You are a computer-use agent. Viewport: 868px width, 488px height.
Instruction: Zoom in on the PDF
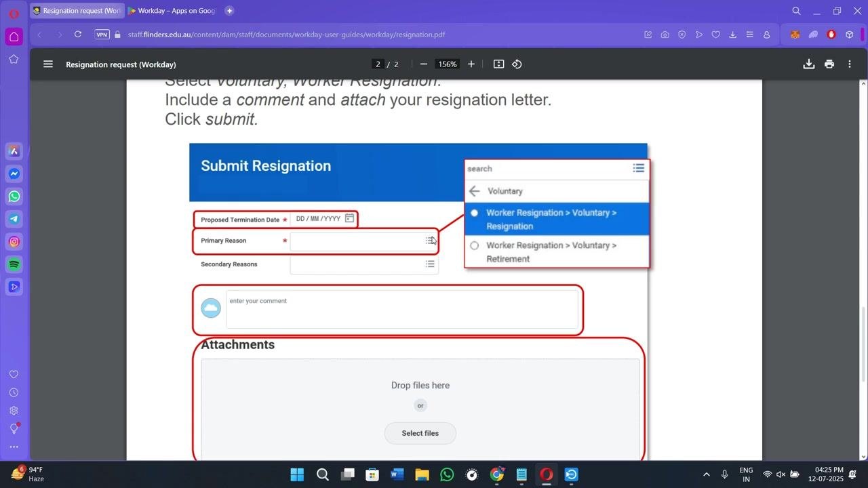(x=471, y=64)
